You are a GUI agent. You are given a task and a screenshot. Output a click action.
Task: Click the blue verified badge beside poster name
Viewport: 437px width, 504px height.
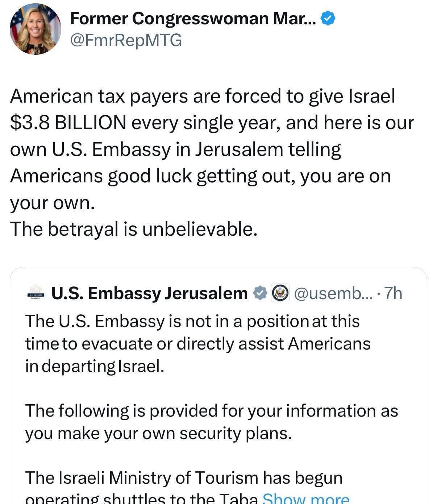(x=328, y=18)
